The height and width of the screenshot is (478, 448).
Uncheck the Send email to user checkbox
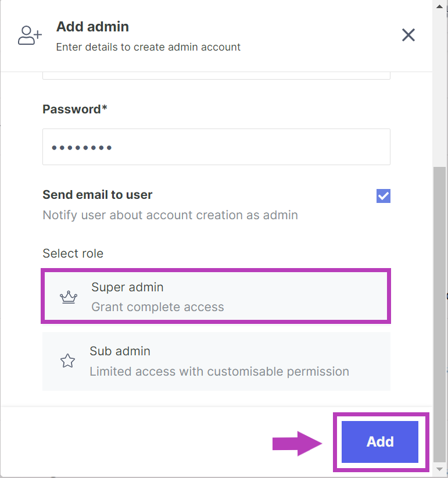[384, 196]
